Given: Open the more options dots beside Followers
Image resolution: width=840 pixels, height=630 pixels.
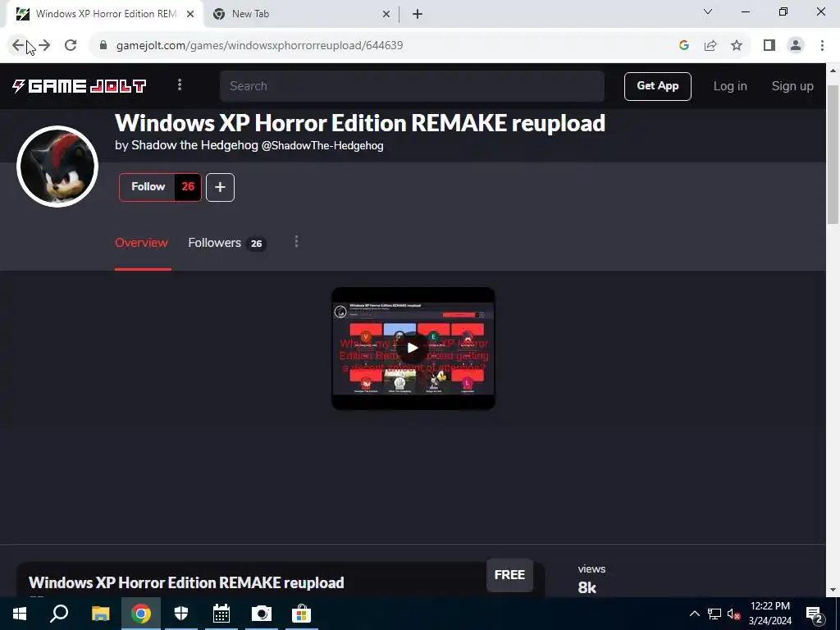Looking at the screenshot, I should (x=296, y=242).
